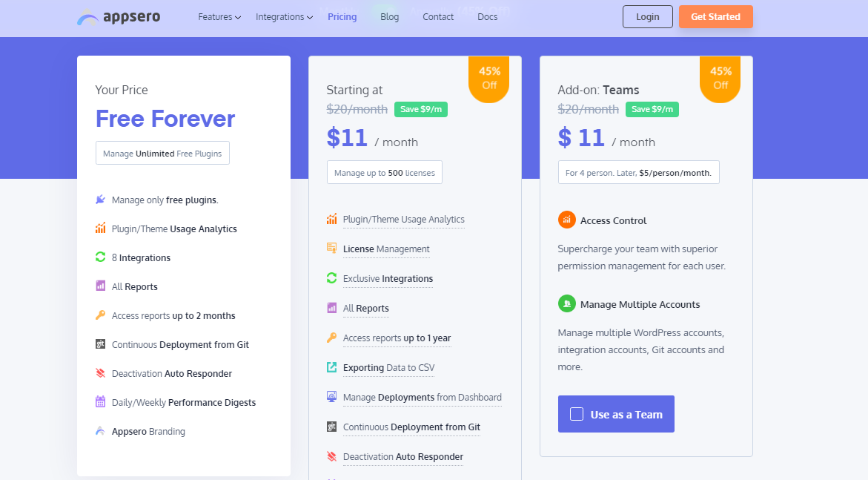Click the Login button
The image size is (868, 480).
[x=648, y=16]
